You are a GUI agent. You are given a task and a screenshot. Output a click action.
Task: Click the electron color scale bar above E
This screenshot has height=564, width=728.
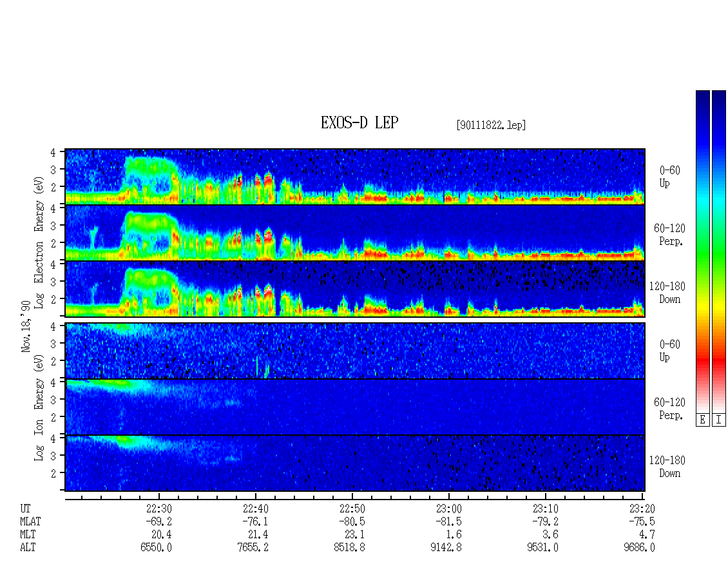[x=702, y=251]
